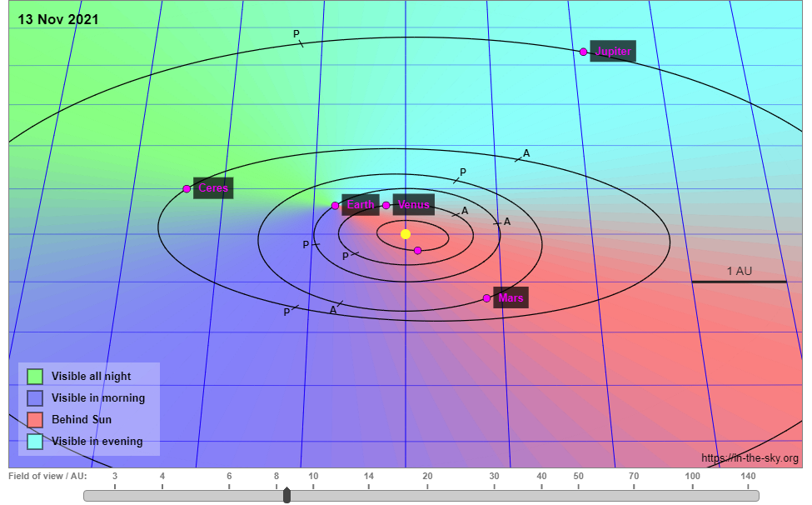This screenshot has width=812, height=505.
Task: Click the A aphelion marker on Ceres orbit
Action: click(526, 153)
